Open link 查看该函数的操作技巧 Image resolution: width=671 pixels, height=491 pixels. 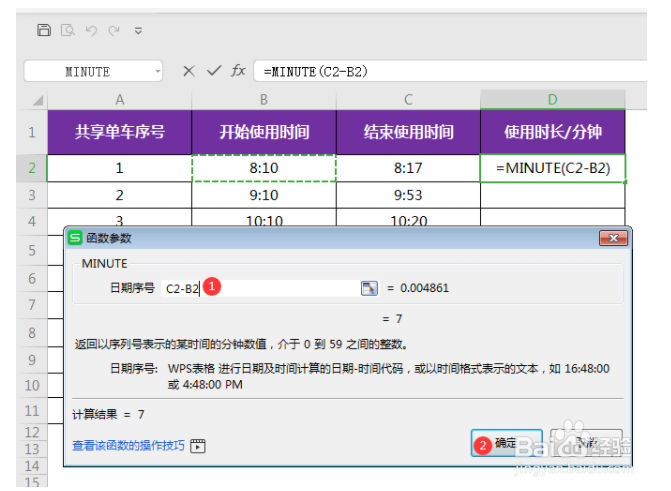tap(128, 446)
